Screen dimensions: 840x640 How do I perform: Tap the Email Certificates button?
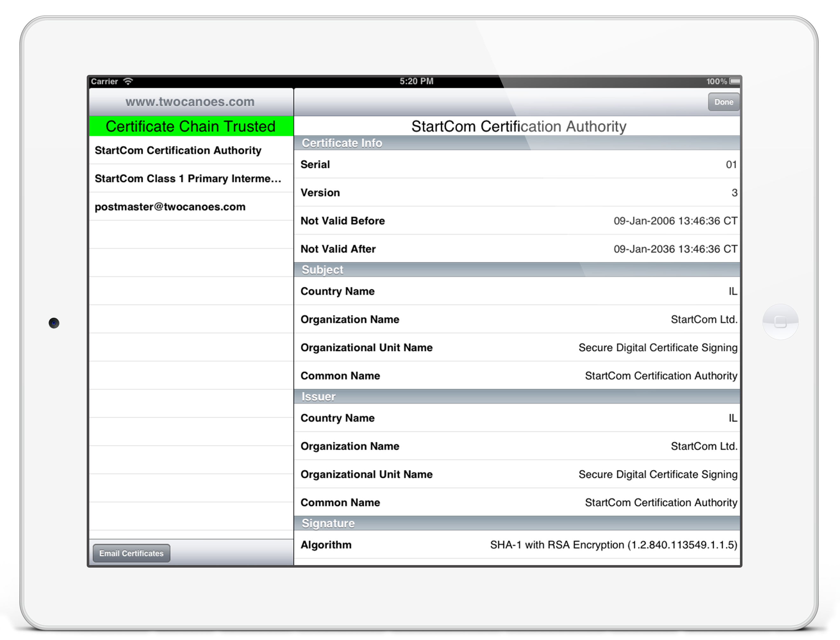click(x=131, y=553)
